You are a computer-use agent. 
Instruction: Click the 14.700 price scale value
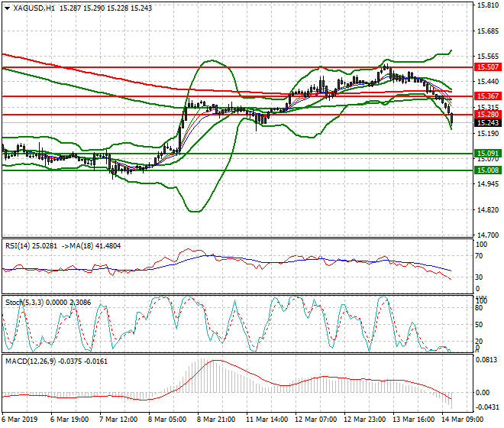click(488, 235)
